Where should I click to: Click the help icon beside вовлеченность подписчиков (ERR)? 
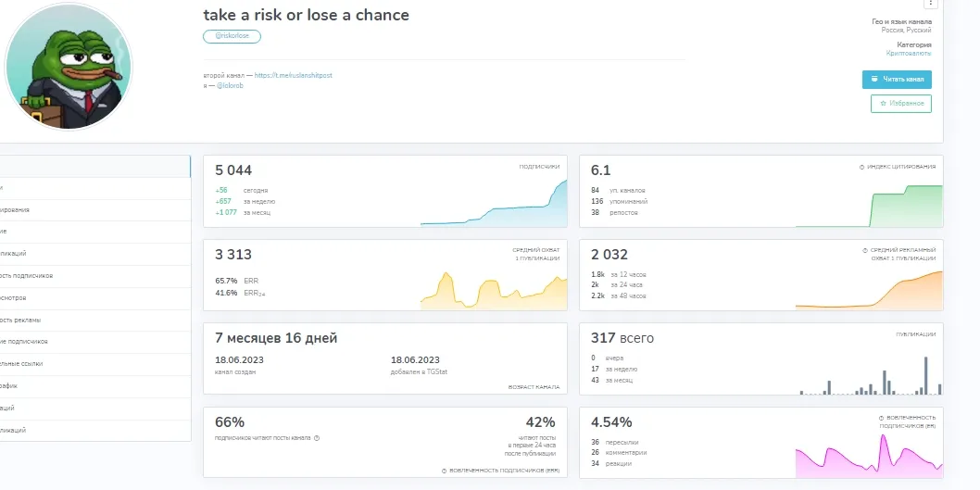point(444,471)
